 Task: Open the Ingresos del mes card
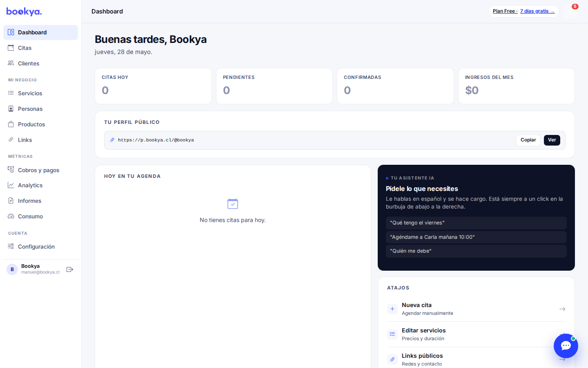[x=517, y=86]
